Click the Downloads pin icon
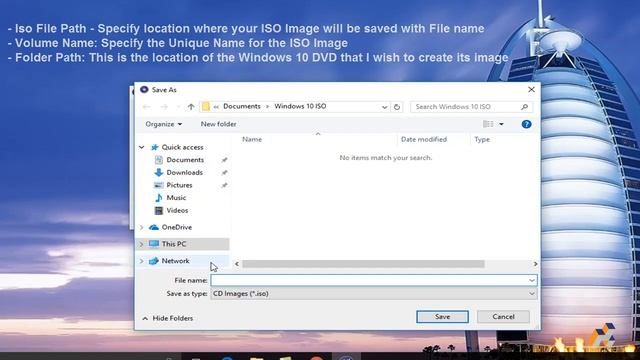The width and height of the screenshot is (640, 360). click(224, 173)
